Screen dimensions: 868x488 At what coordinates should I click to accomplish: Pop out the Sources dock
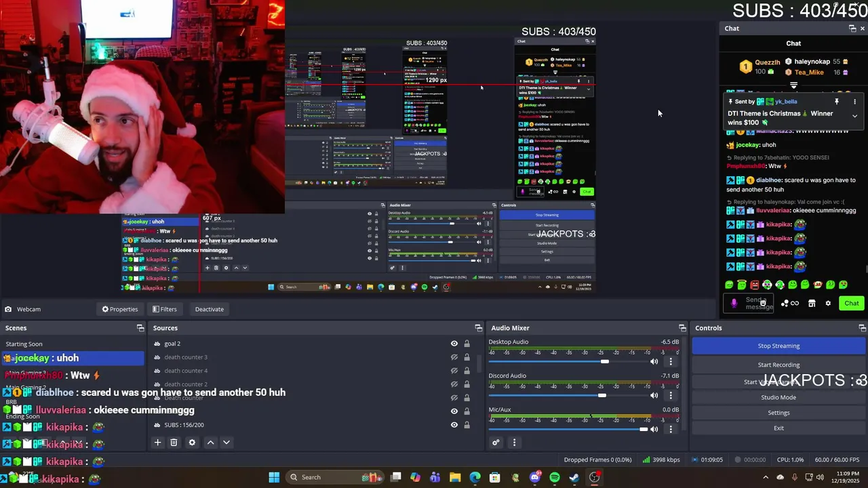click(479, 328)
